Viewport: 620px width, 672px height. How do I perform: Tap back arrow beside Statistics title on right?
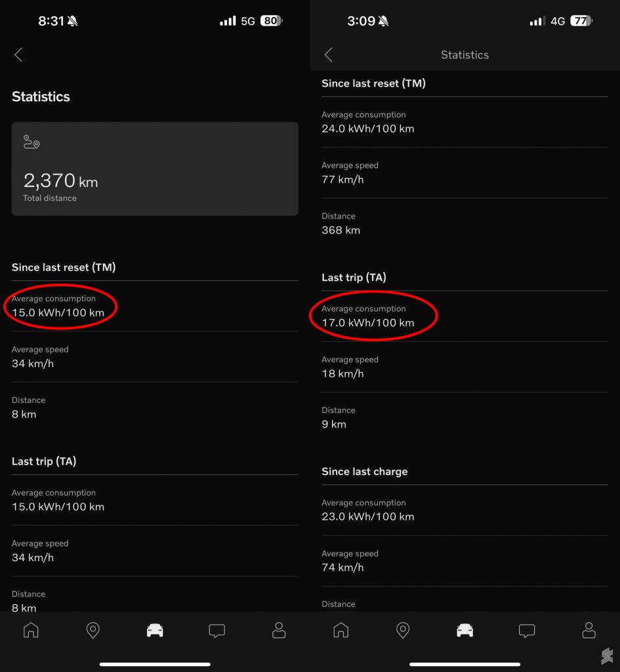click(329, 55)
